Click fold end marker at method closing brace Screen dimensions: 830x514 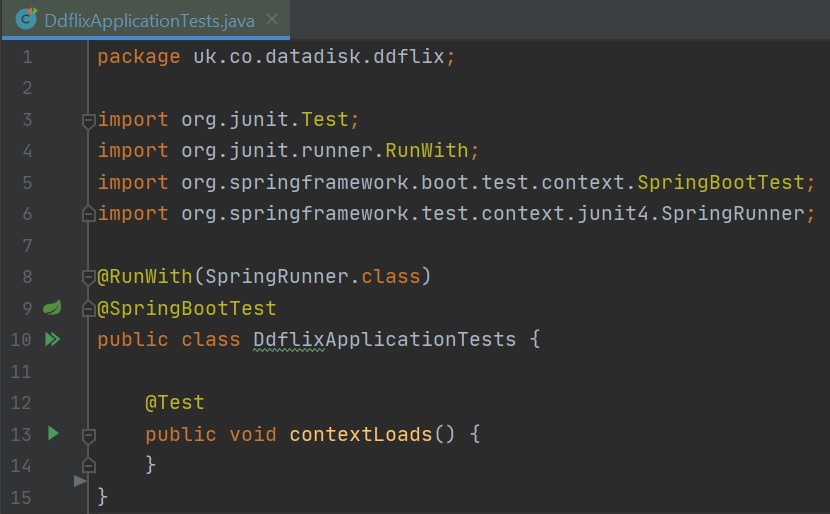(x=88, y=466)
